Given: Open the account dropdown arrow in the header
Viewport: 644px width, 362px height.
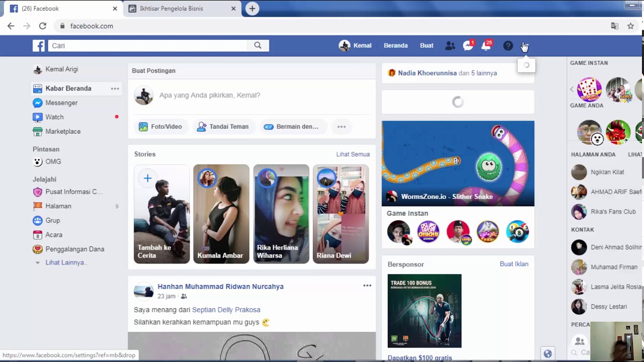Looking at the screenshot, I should 524,46.
